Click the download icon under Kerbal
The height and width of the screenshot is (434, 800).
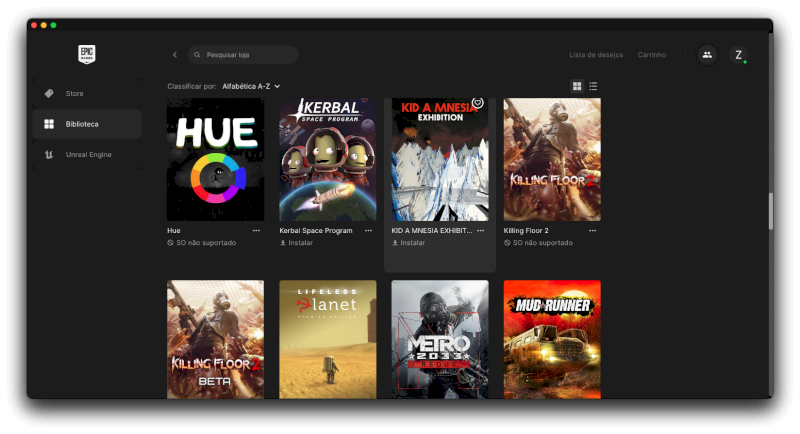(x=283, y=243)
